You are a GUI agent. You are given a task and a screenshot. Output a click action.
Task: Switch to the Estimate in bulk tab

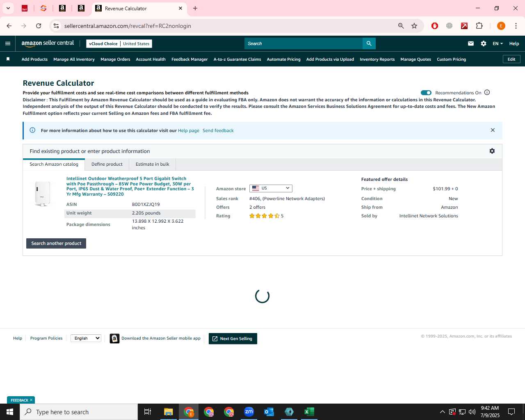[x=153, y=164]
